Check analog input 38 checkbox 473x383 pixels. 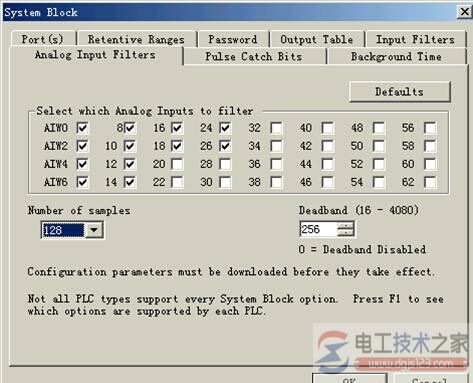[x=277, y=182]
